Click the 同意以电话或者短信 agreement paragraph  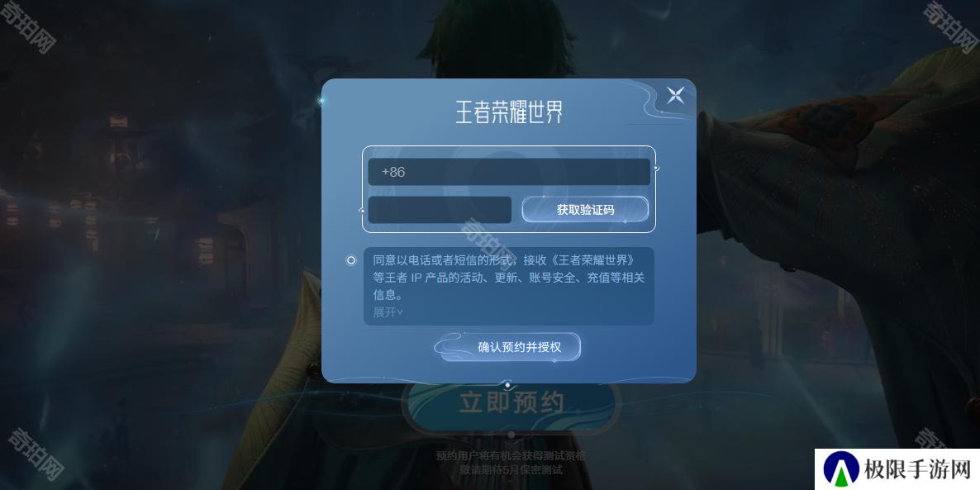509,277
